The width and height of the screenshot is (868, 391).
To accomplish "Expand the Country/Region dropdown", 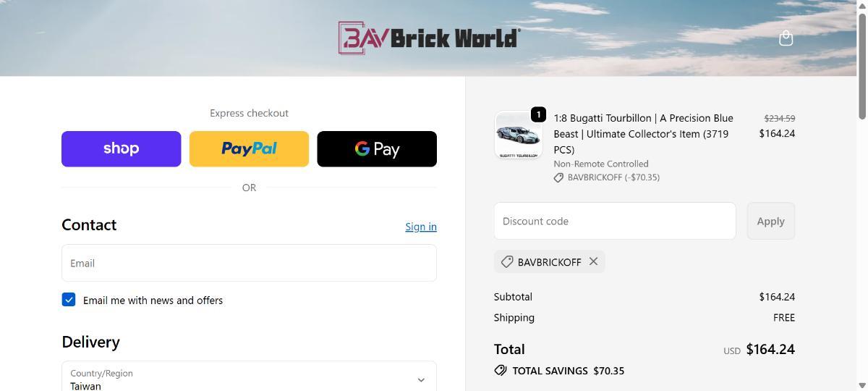I will (x=249, y=379).
